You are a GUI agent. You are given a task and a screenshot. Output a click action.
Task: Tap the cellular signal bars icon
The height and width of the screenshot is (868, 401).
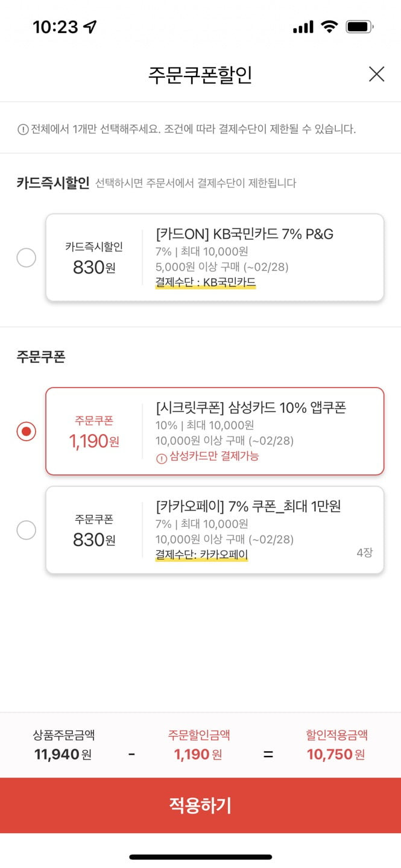pyautogui.click(x=303, y=27)
